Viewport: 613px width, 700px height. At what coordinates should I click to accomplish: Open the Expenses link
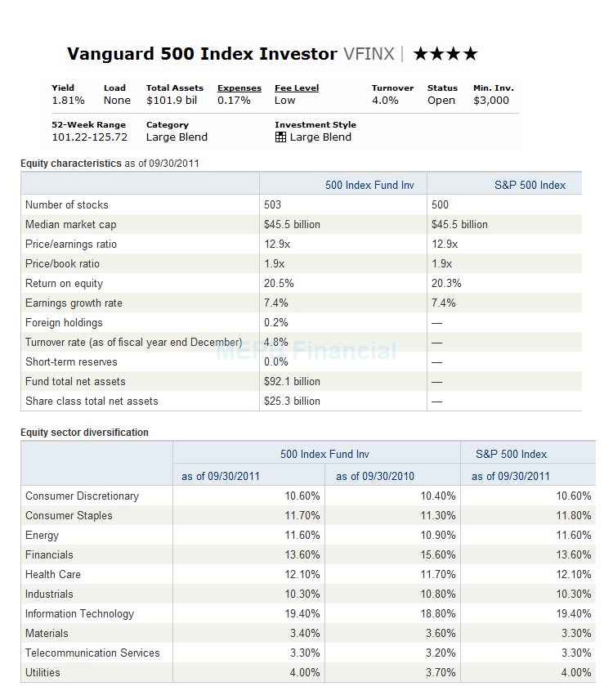[239, 88]
